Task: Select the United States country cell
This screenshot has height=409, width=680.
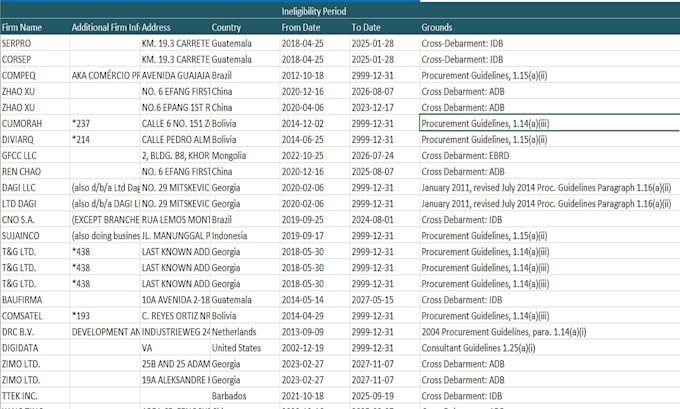Action: coord(245,348)
